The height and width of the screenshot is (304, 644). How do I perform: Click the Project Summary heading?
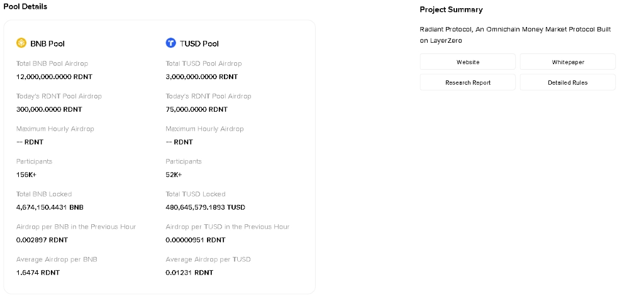[451, 9]
